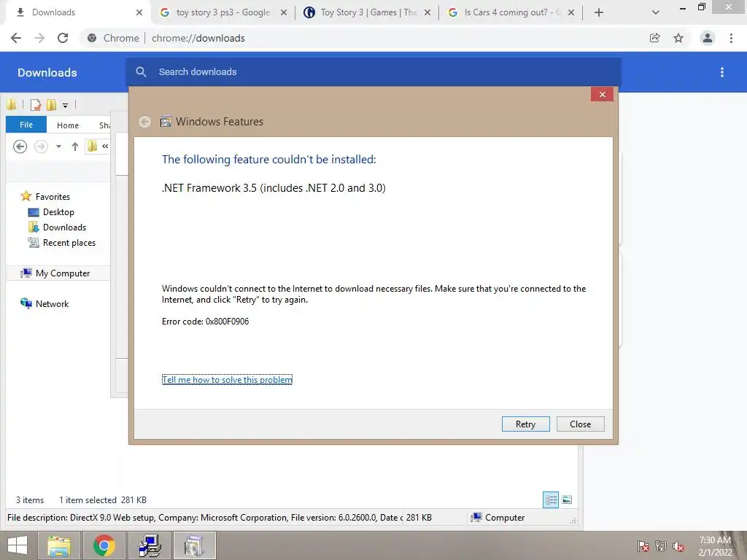The height and width of the screenshot is (560, 747).
Task: Open the Home ribbon tab in File Explorer
Action: pyautogui.click(x=68, y=125)
